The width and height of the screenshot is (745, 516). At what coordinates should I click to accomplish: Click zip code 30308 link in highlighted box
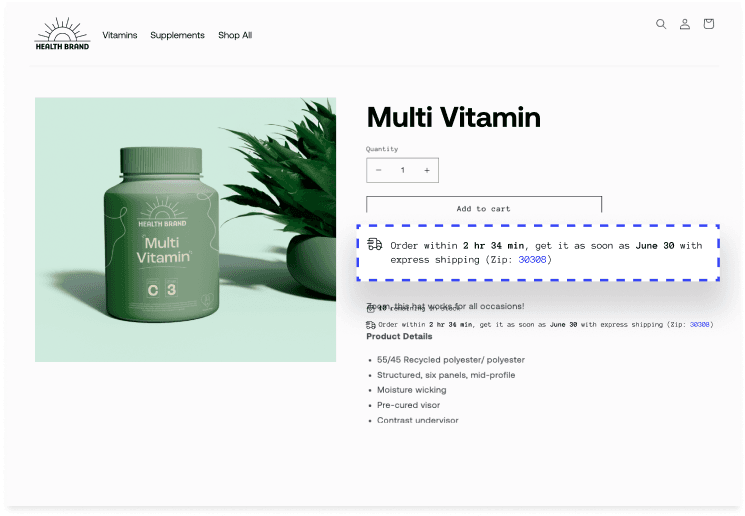pos(532,260)
